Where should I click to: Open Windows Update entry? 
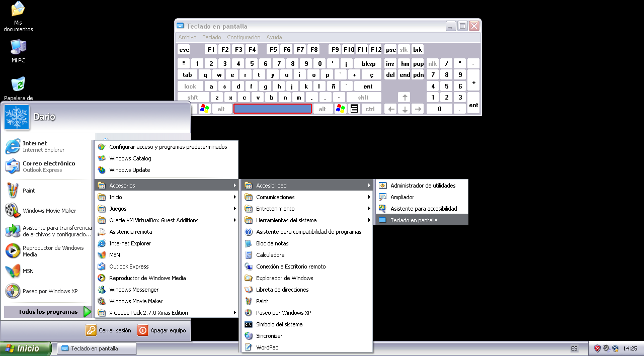167,170
